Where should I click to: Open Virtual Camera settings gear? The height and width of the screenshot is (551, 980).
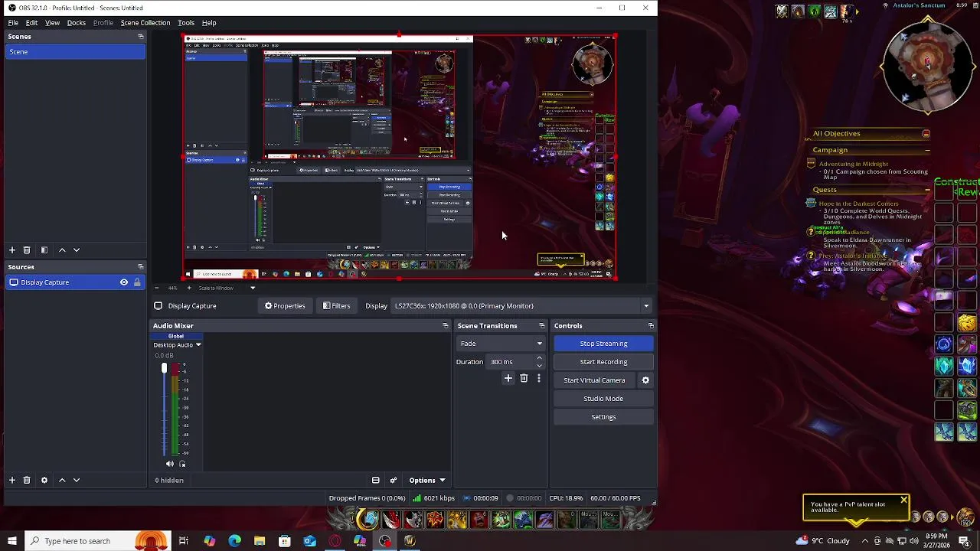coord(645,380)
